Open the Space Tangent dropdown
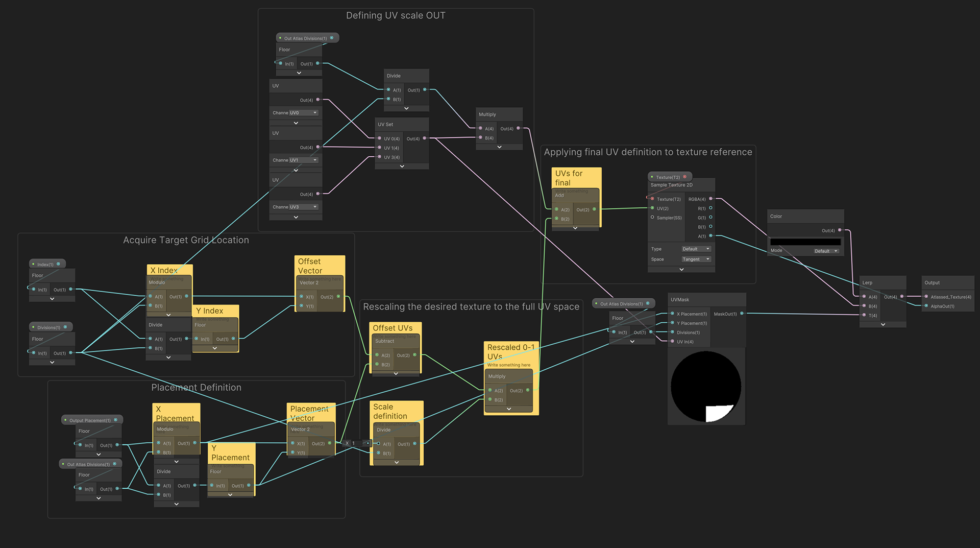Viewport: 980px width, 548px height. (x=696, y=259)
